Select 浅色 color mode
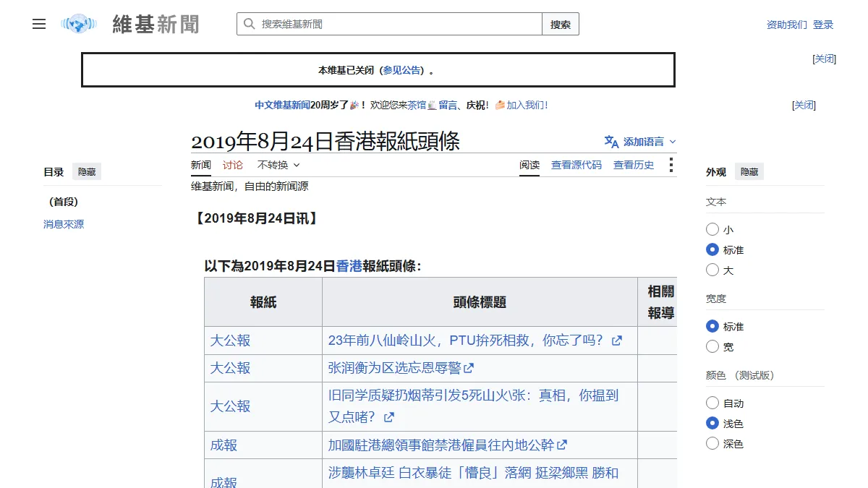 tap(712, 423)
